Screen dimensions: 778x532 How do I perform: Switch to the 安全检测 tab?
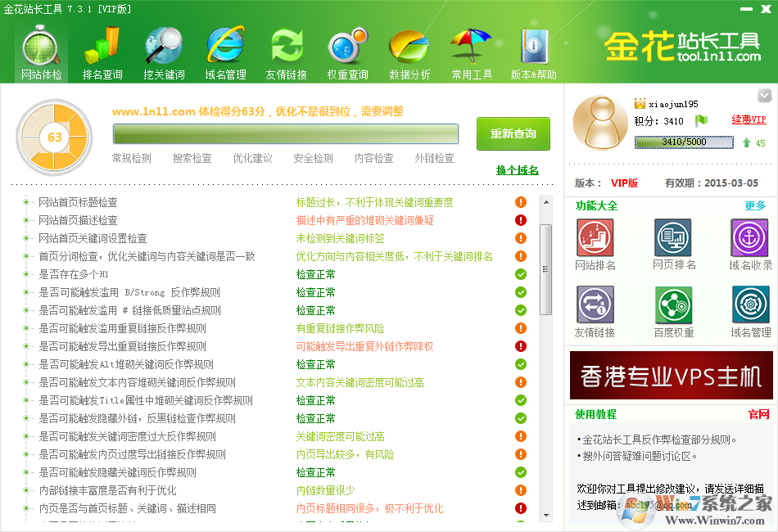click(313, 158)
